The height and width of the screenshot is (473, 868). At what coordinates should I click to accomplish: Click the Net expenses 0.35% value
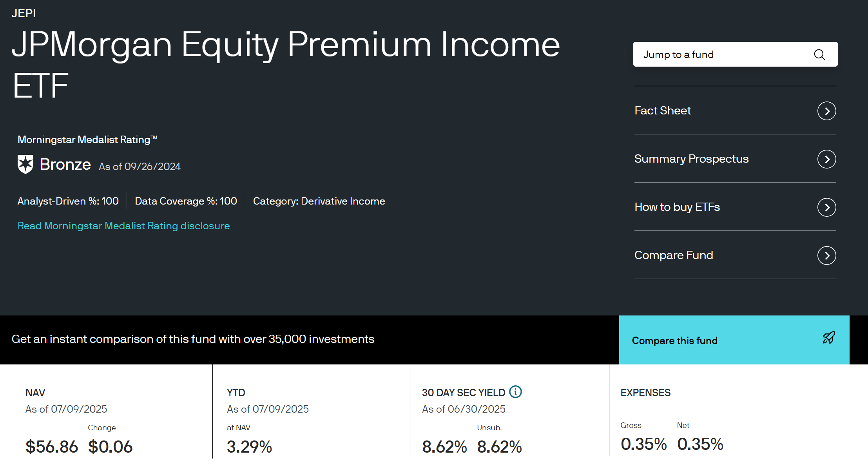pos(700,444)
